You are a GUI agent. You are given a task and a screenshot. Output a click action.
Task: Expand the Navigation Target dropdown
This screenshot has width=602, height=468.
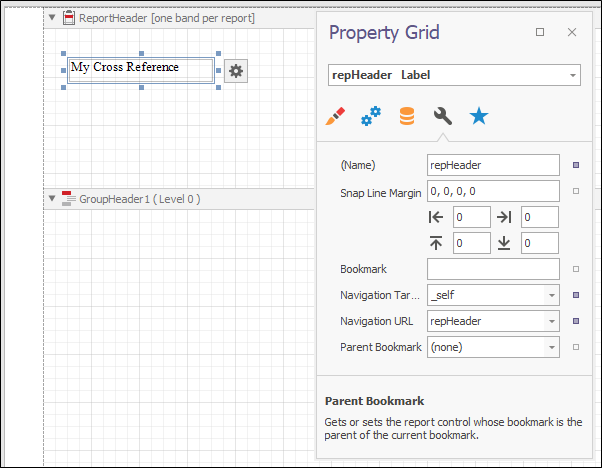[552, 295]
